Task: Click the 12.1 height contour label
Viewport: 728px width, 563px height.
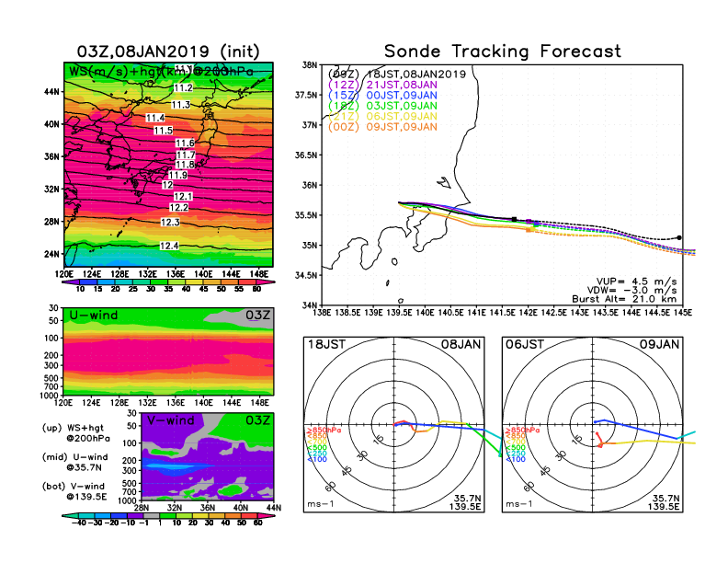Action: coord(183,197)
